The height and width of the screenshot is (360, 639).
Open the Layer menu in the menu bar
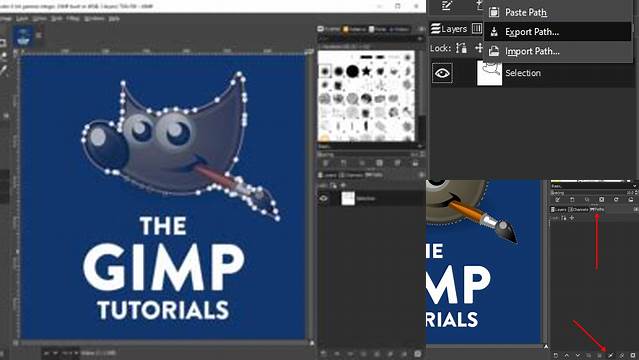click(x=22, y=19)
